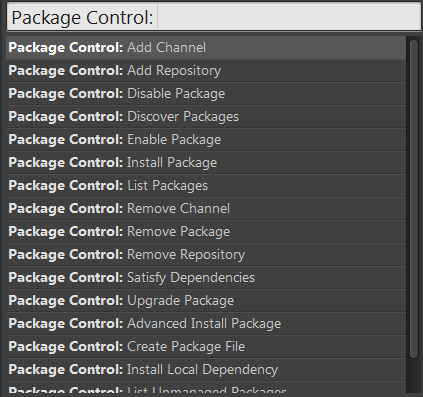This screenshot has width=423, height=397.
Task: Select Package Control: Create Package File
Action: tap(206, 347)
